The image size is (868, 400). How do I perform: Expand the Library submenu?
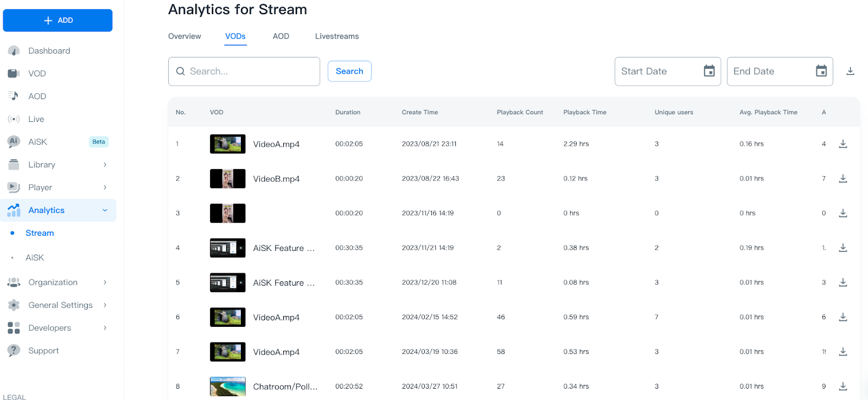click(x=105, y=165)
